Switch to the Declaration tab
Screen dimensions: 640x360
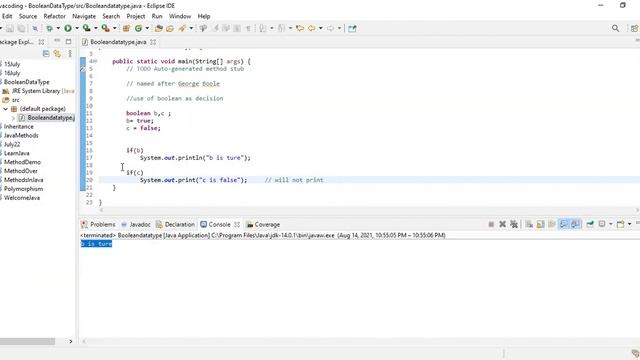pyautogui.click(x=175, y=224)
